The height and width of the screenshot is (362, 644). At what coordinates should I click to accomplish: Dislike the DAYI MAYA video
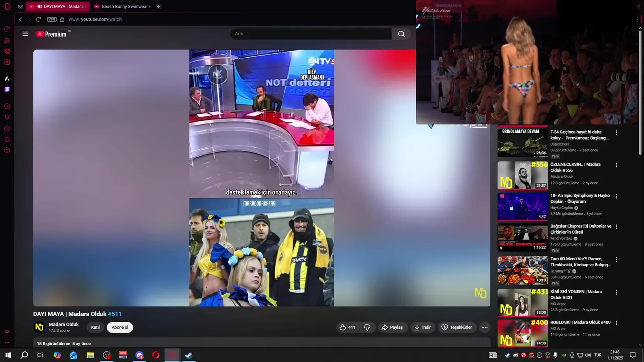click(x=367, y=327)
